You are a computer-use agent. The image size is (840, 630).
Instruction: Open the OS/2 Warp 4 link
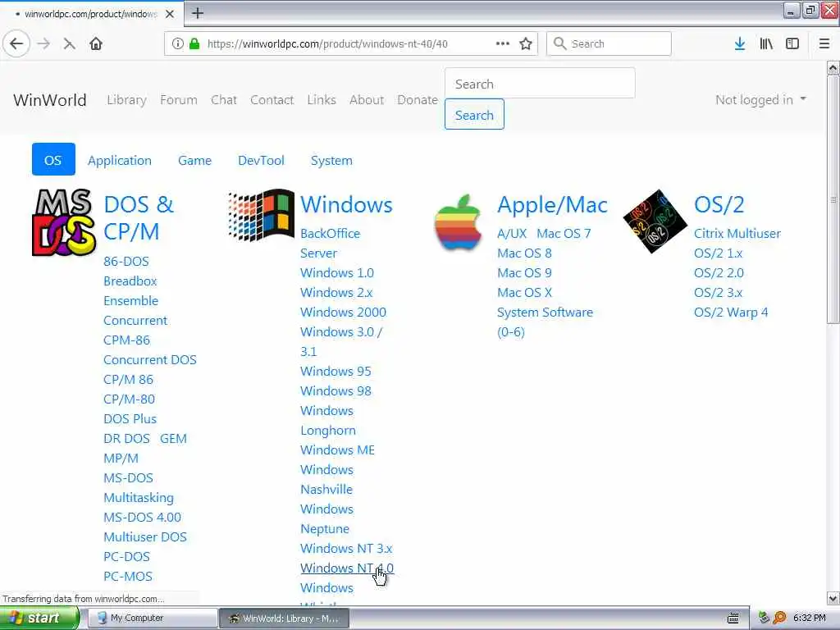731,313
